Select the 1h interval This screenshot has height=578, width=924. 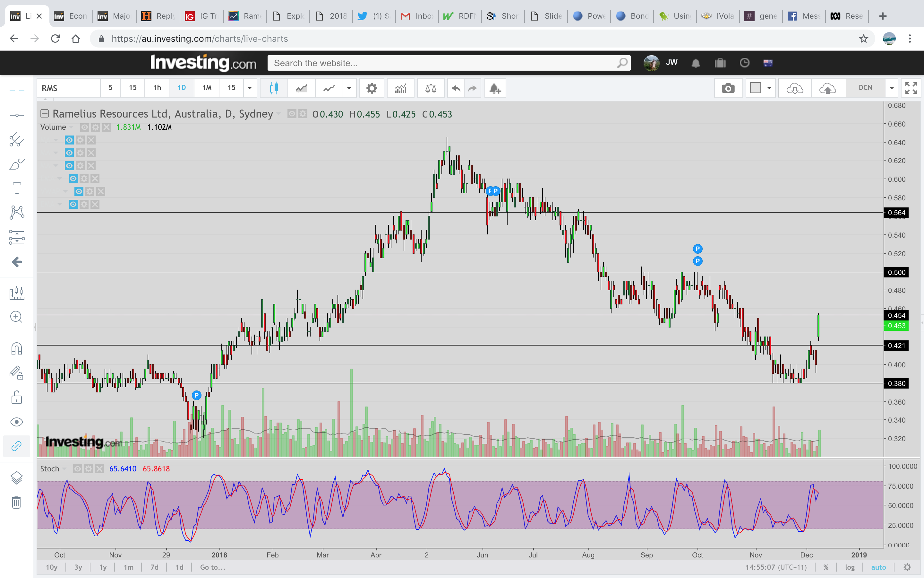[157, 88]
